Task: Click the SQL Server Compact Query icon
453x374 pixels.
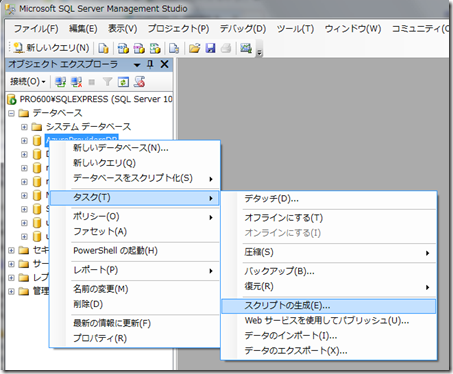Action: click(174, 48)
